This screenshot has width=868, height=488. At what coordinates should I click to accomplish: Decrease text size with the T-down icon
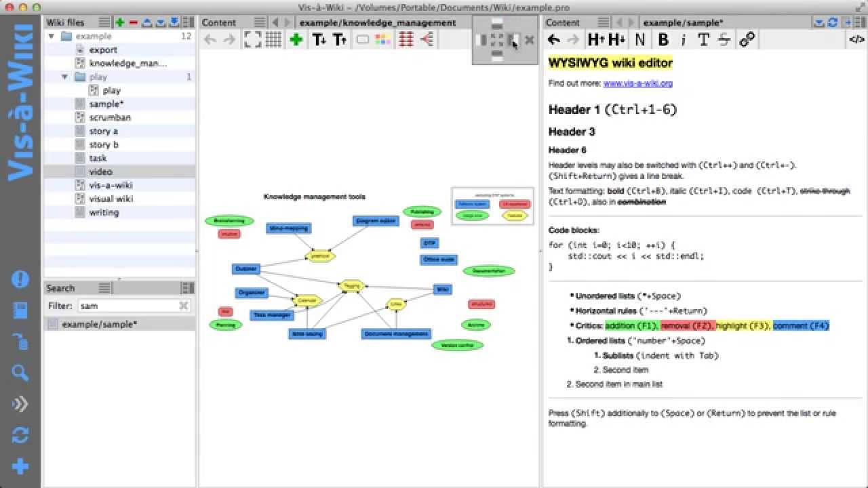pyautogui.click(x=319, y=40)
